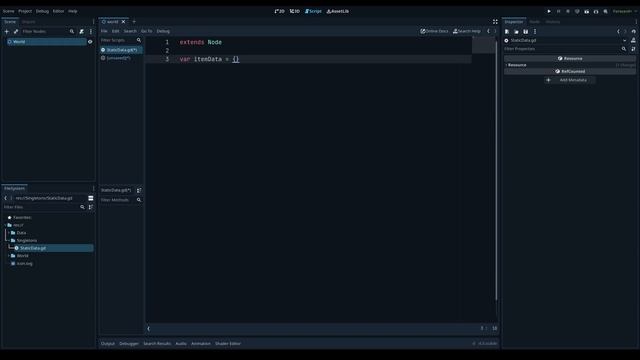This screenshot has height=360, width=640.
Task: Switch to the Import dock tab
Action: point(29,22)
